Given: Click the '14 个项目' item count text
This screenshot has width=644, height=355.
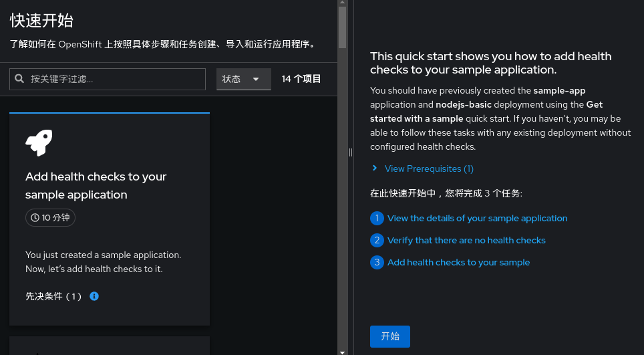Looking at the screenshot, I should (x=301, y=79).
